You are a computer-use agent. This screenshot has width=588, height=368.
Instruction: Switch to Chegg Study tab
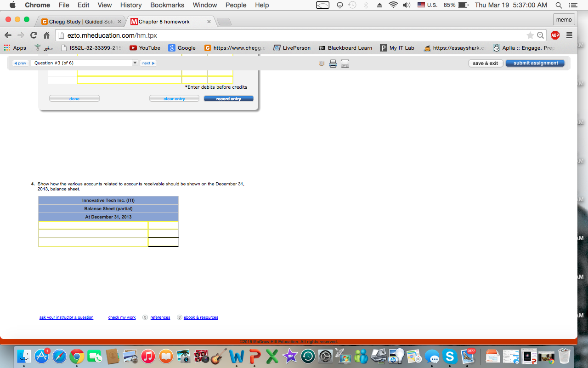click(x=79, y=22)
